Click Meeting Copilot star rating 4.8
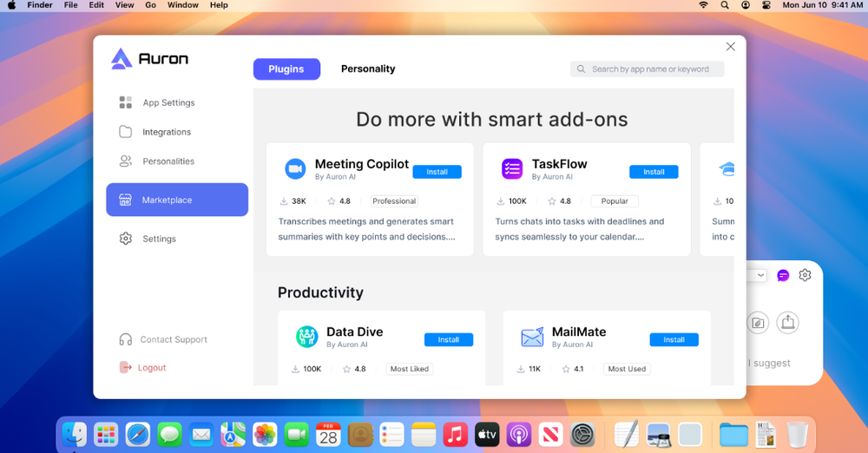The height and width of the screenshot is (453, 868). (x=339, y=201)
